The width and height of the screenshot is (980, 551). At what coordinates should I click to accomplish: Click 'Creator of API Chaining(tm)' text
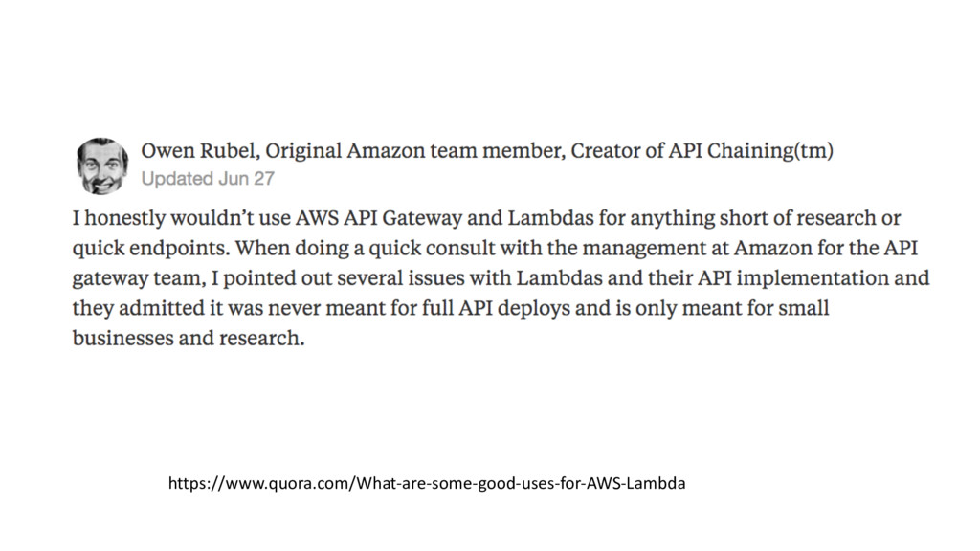702,151
